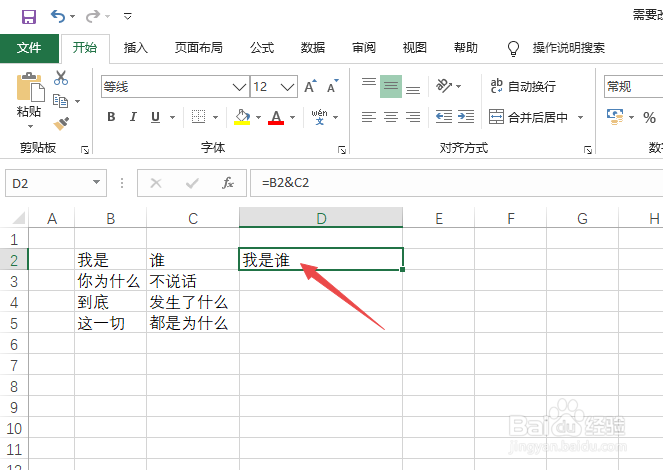Toggle Align Left
This screenshot has height=470, width=663.
[x=369, y=117]
